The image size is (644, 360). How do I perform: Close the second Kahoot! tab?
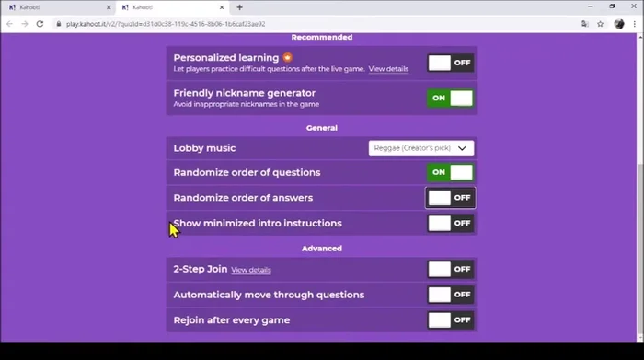point(222,7)
